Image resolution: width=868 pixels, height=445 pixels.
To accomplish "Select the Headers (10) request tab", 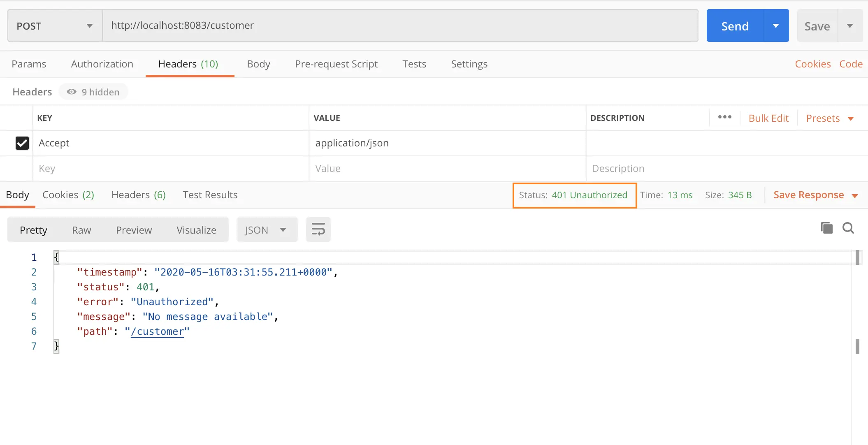I will [188, 64].
